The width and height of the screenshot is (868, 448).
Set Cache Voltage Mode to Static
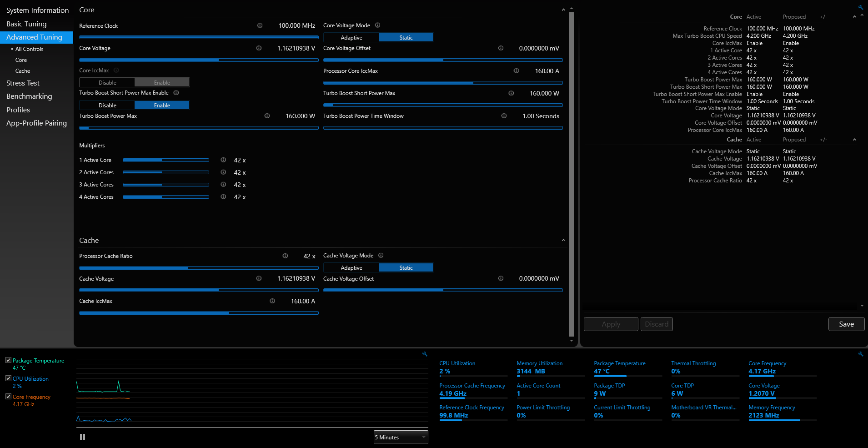pos(406,267)
